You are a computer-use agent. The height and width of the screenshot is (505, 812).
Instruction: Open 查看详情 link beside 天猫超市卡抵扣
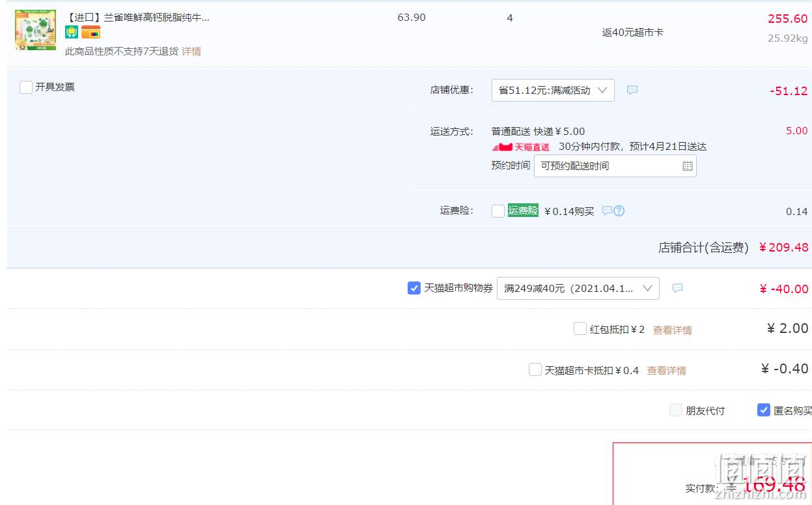pos(666,371)
